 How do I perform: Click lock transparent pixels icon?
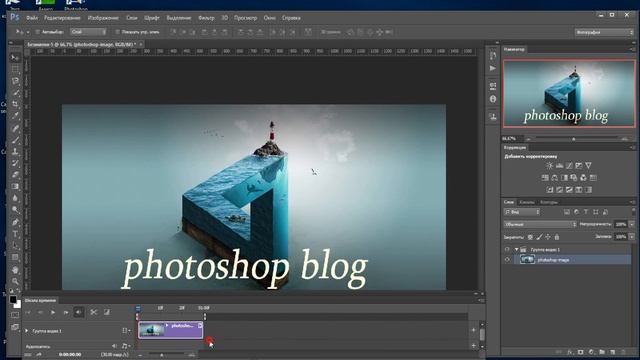coord(530,237)
